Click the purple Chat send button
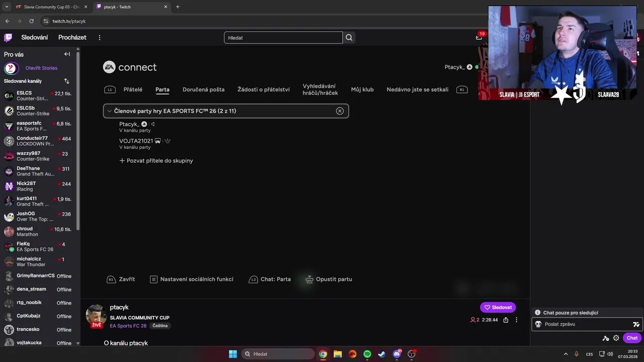This screenshot has height=362, width=644. (632, 338)
